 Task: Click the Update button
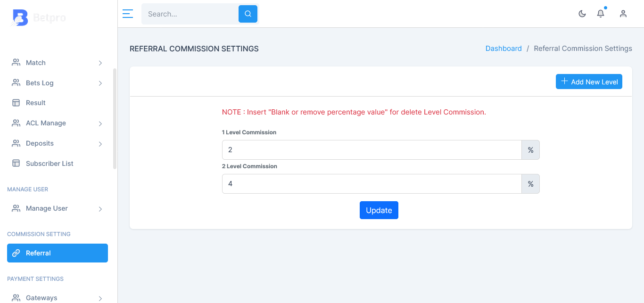tap(379, 210)
